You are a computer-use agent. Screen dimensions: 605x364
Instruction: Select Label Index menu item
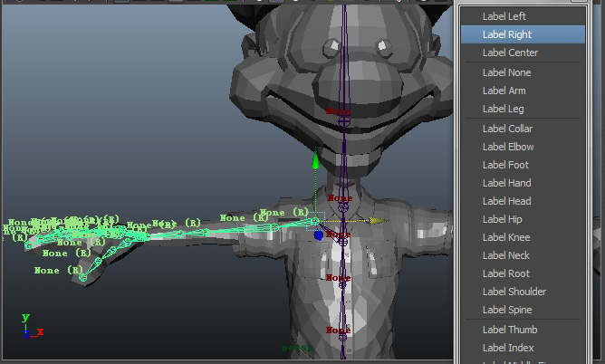click(523, 348)
